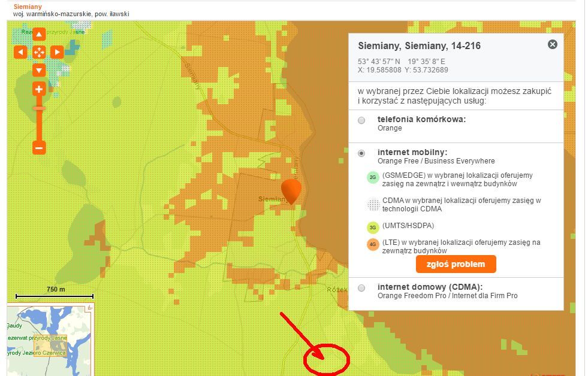The height and width of the screenshot is (376, 588).
Task: Collapse the overview minimap corner toggle
Action: 91,308
